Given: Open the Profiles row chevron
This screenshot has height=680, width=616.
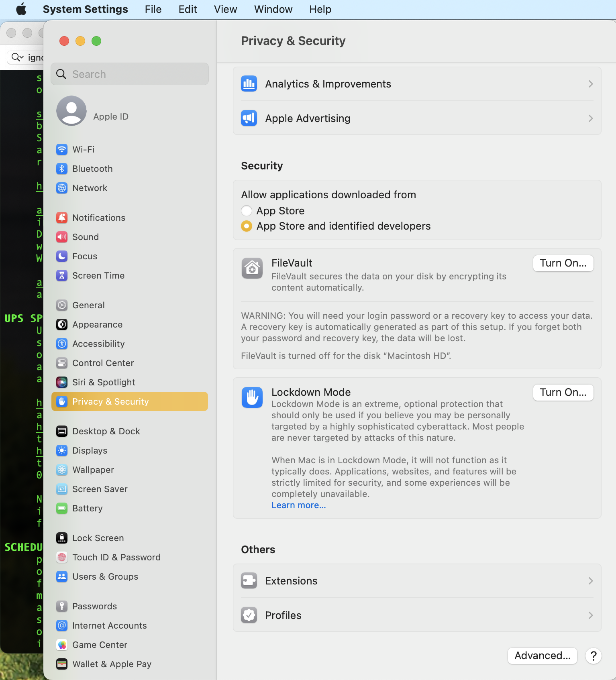Looking at the screenshot, I should (x=590, y=615).
